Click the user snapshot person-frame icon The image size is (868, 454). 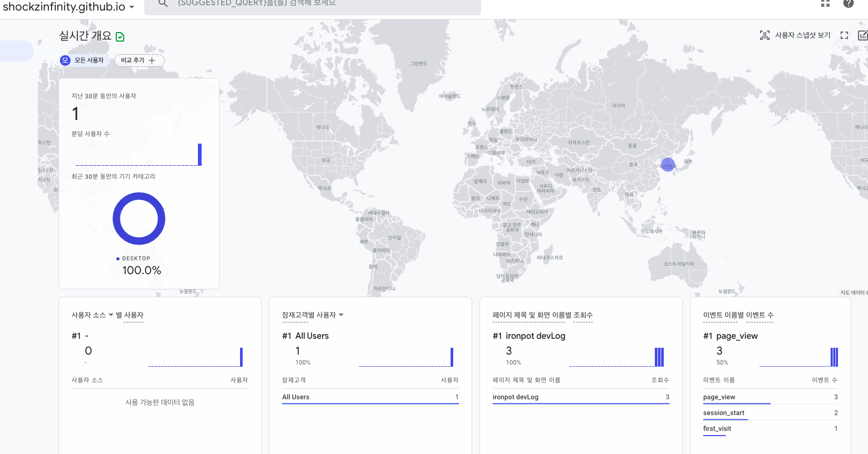coord(764,35)
